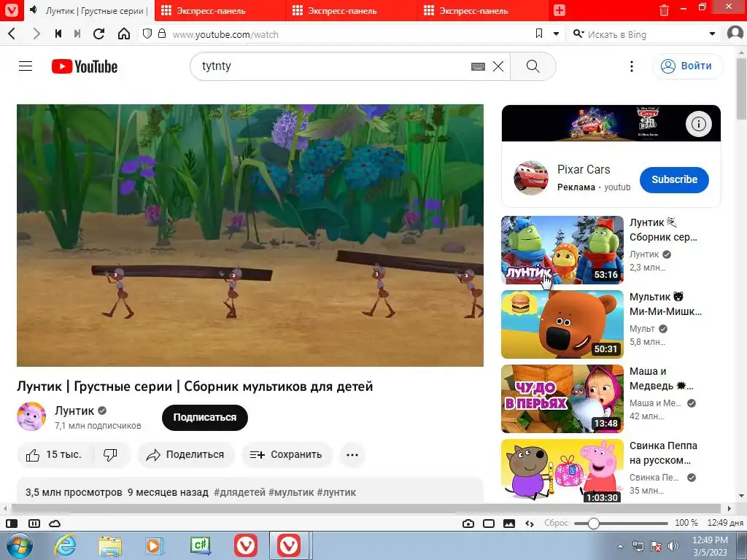Open the page tiling window icon
Image resolution: width=747 pixels, height=560 pixels.
489,524
